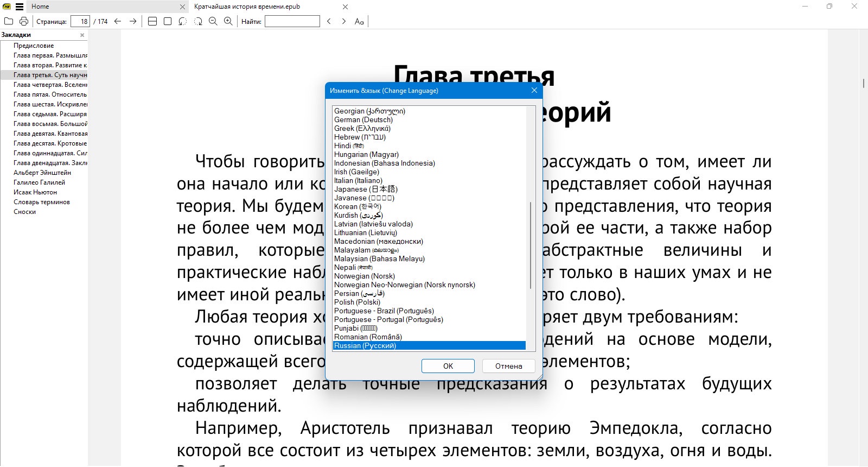Zoom in with the plus magnifier

pyautogui.click(x=228, y=21)
